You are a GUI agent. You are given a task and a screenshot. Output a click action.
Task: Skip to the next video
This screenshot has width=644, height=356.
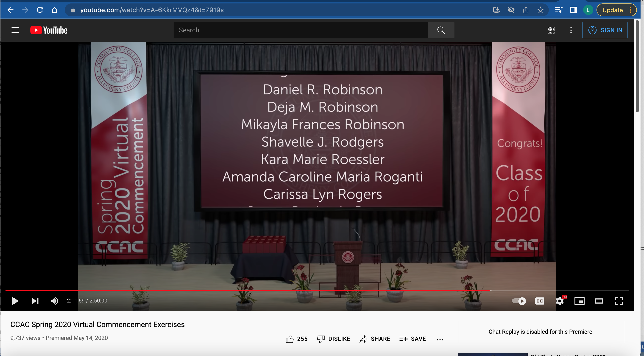pos(35,301)
